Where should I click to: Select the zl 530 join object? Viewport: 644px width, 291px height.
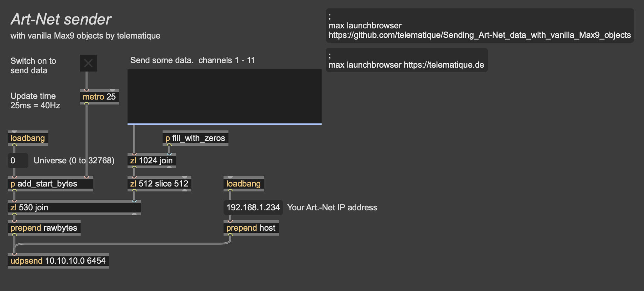pos(74,208)
